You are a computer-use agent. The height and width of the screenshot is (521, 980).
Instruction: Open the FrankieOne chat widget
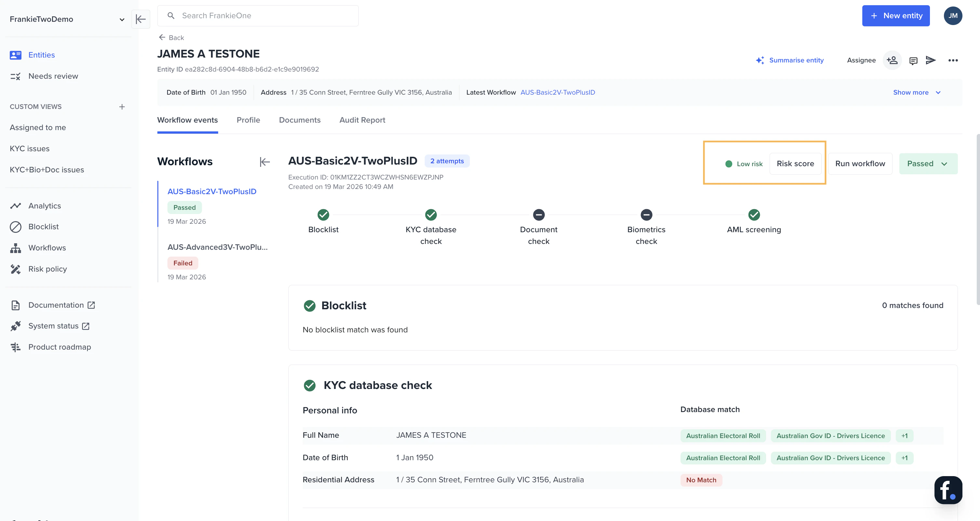pyautogui.click(x=948, y=490)
